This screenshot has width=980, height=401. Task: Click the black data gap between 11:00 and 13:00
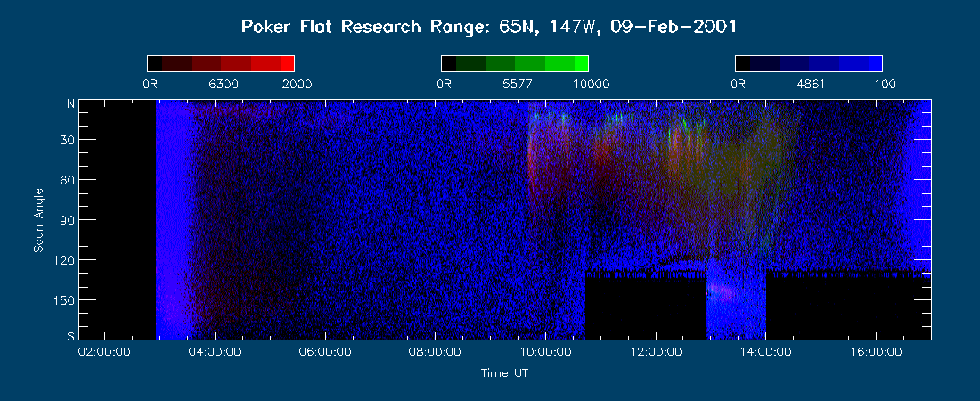645,307
